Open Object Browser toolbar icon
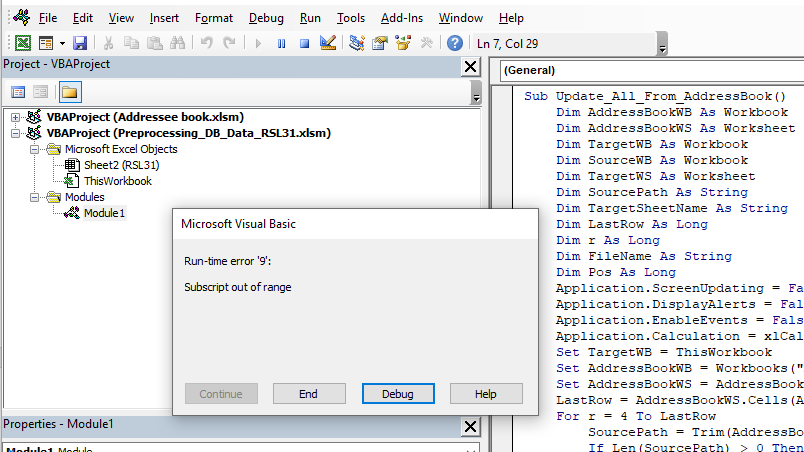This screenshot has height=452, width=804. tap(403, 43)
